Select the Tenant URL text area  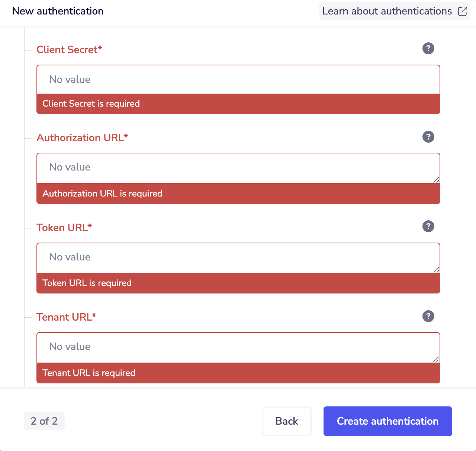238,347
